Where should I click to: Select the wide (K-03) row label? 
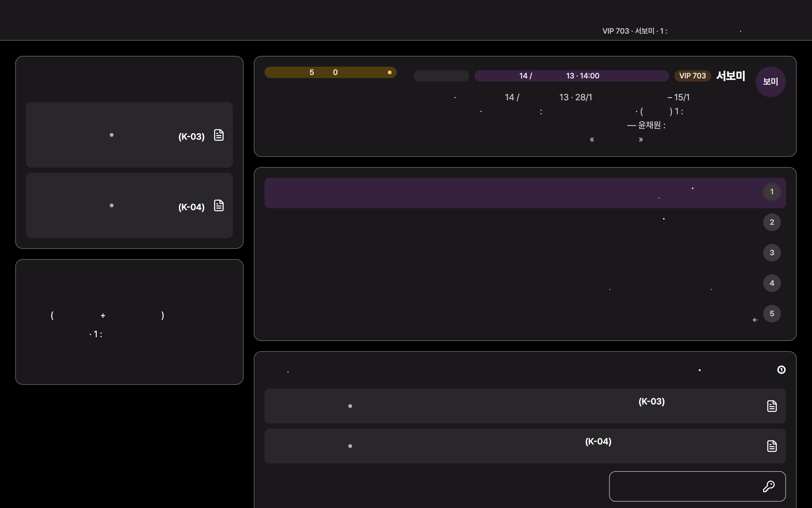tap(651, 402)
